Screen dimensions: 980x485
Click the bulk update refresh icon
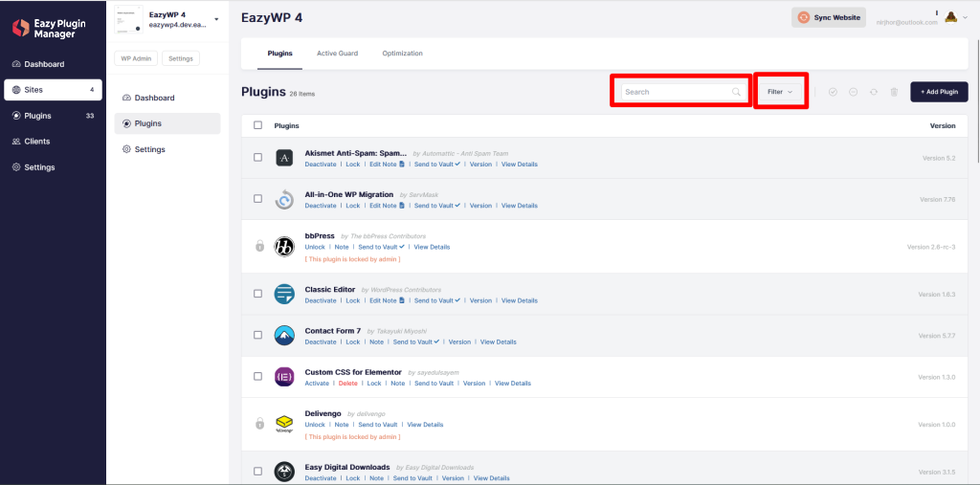(x=874, y=92)
